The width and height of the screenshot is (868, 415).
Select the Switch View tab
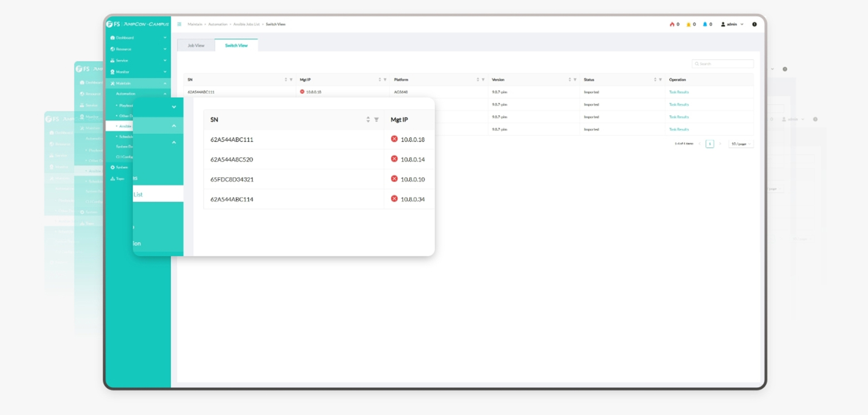point(236,45)
